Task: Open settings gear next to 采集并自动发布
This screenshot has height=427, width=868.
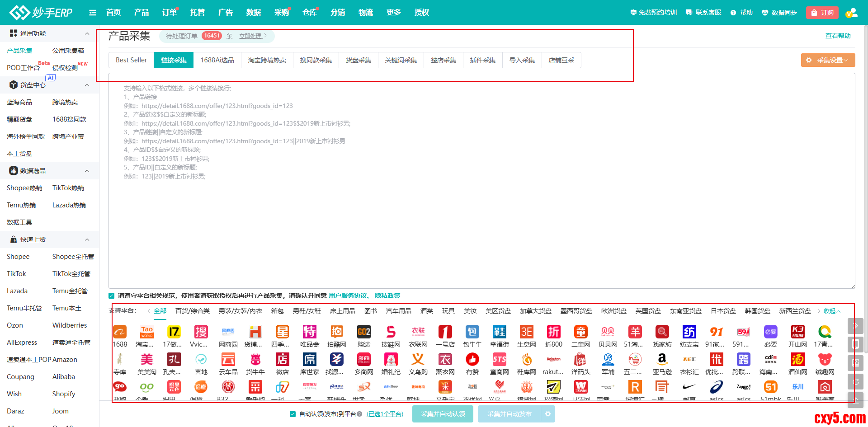Action: click(548, 414)
